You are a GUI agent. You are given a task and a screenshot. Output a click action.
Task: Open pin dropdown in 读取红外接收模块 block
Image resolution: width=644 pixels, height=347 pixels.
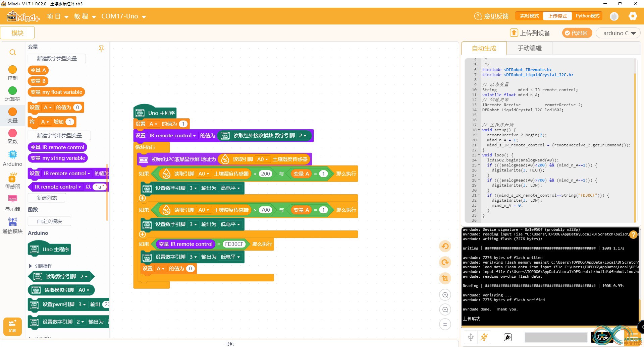pos(303,136)
